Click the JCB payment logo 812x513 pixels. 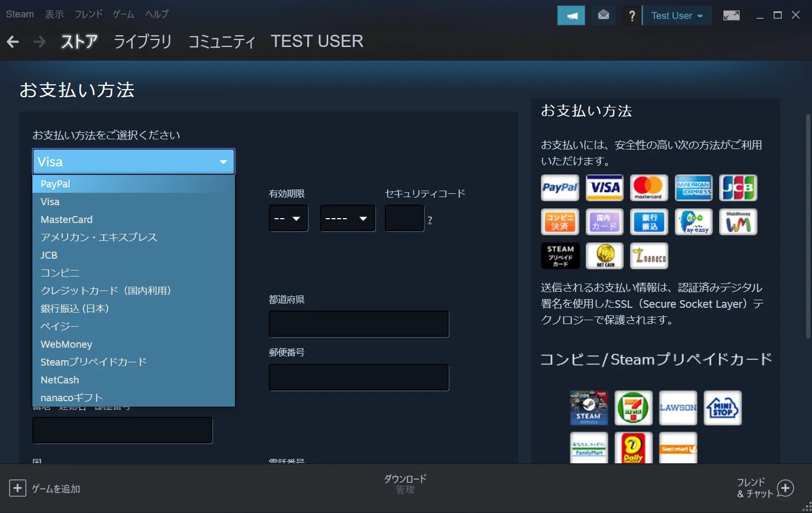pos(738,188)
